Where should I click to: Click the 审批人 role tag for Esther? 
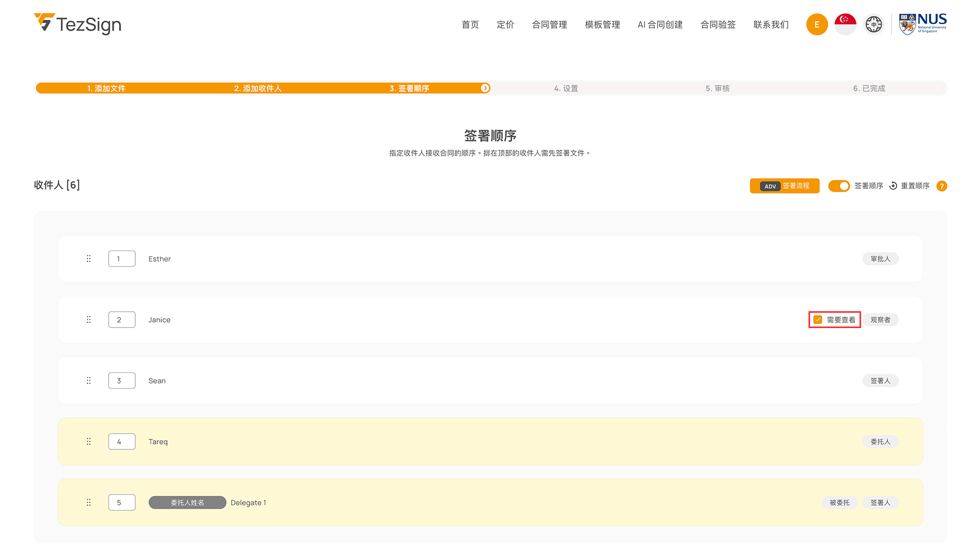(880, 259)
